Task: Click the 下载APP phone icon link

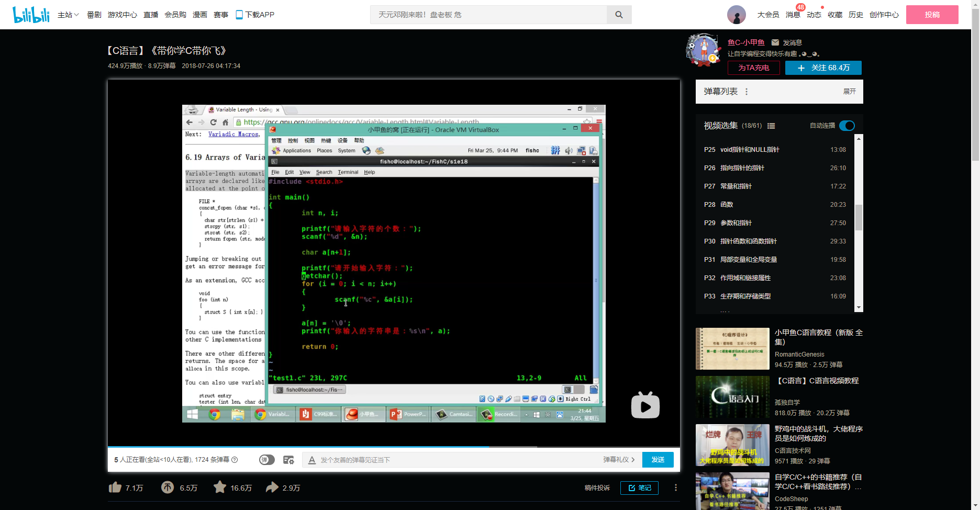Action: [x=255, y=15]
